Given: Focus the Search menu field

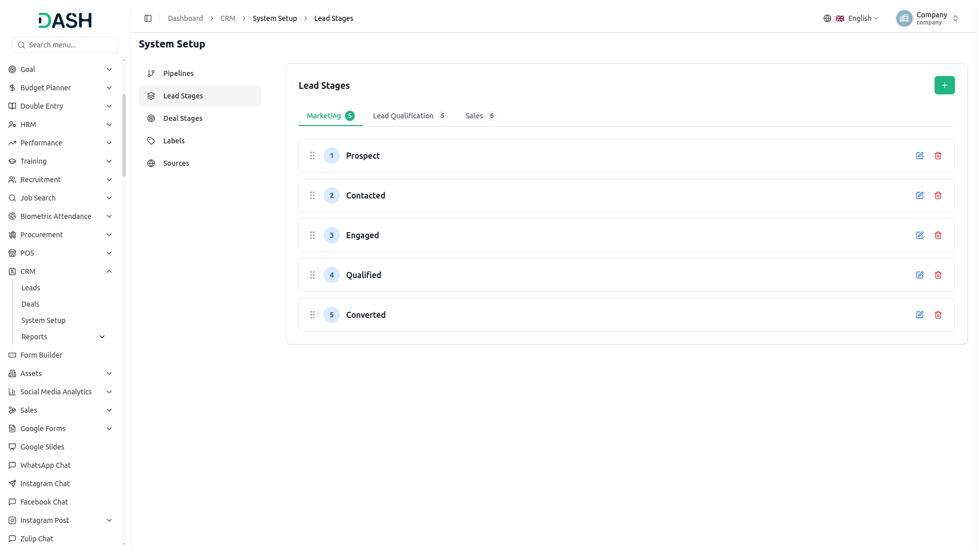Looking at the screenshot, I should pyautogui.click(x=65, y=45).
